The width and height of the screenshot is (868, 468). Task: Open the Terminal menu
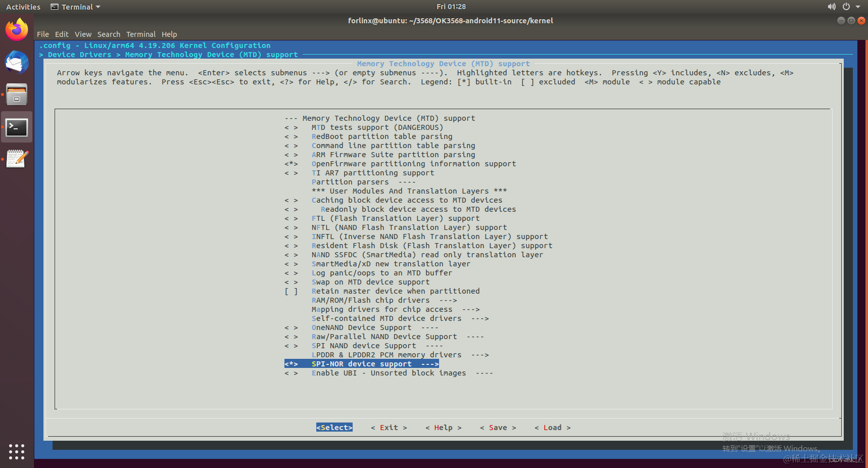(140, 34)
